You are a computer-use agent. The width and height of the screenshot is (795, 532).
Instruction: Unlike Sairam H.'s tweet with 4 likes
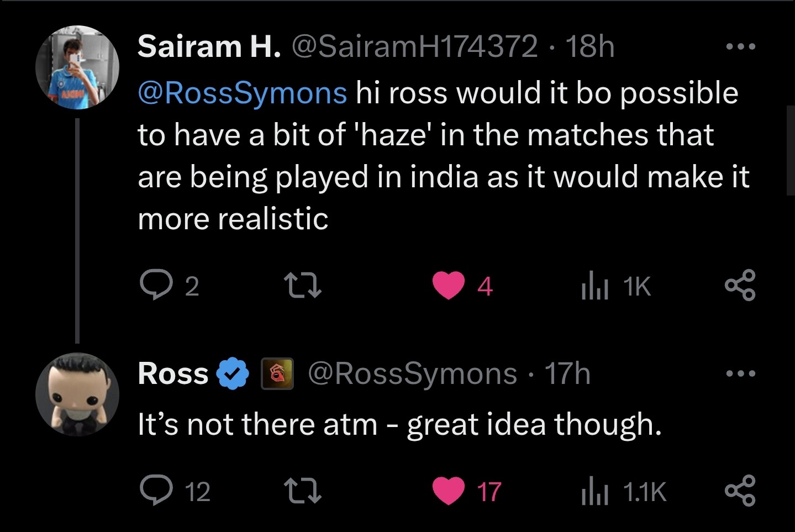click(x=448, y=286)
